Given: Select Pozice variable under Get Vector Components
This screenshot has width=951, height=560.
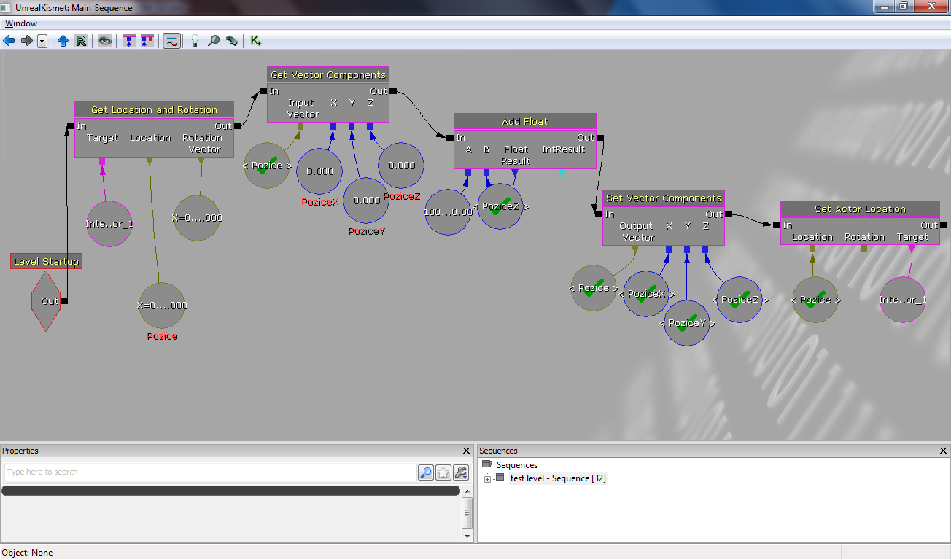Looking at the screenshot, I should [x=267, y=166].
